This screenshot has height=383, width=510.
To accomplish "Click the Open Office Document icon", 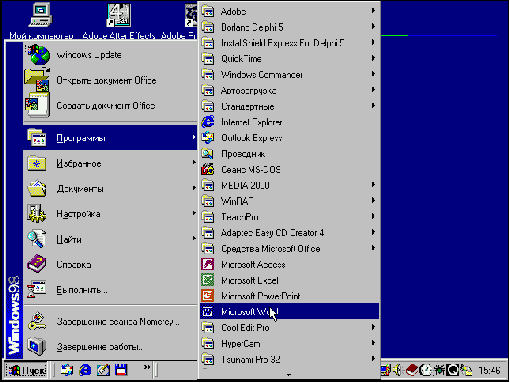I will (37, 80).
